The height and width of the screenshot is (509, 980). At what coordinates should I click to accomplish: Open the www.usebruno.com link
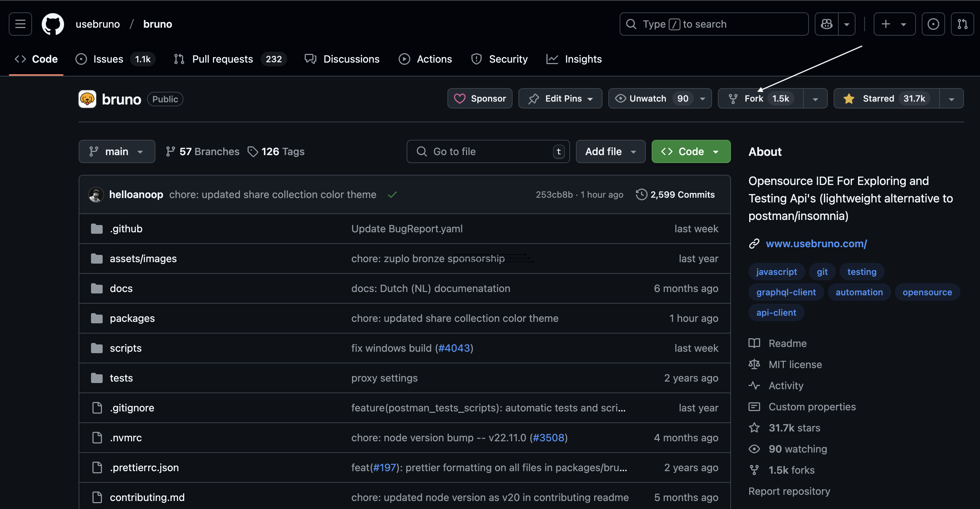pyautogui.click(x=816, y=244)
